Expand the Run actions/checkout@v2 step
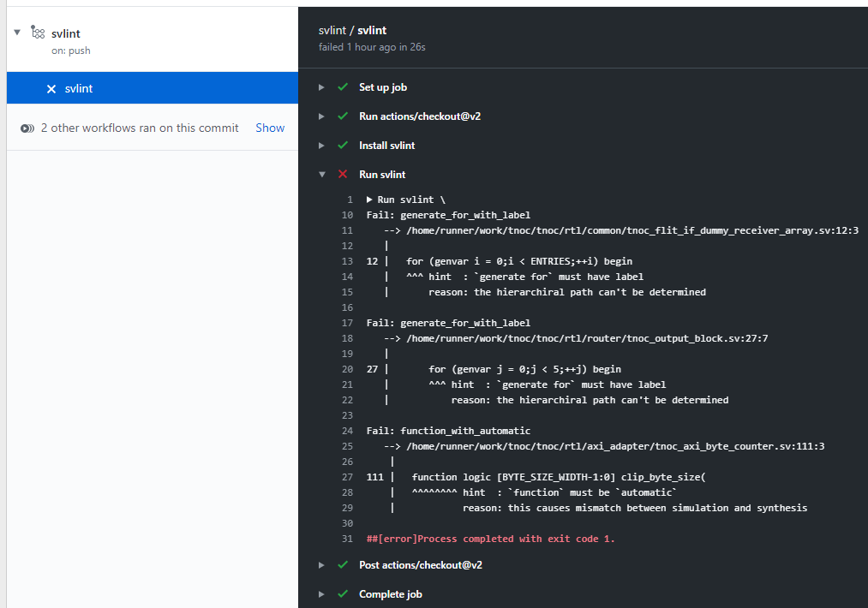Image resolution: width=868 pixels, height=608 pixels. (321, 116)
